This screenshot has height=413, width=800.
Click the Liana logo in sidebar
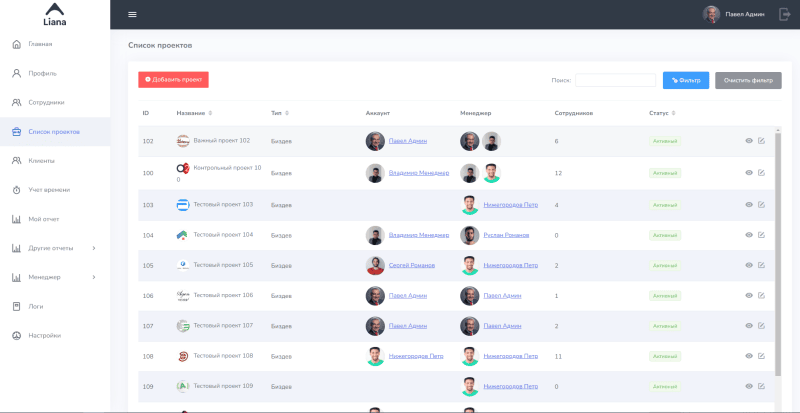point(54,14)
